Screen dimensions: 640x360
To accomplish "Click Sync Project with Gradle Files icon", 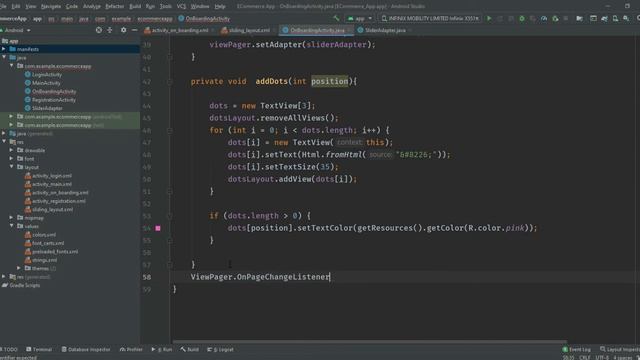I will [x=604, y=18].
